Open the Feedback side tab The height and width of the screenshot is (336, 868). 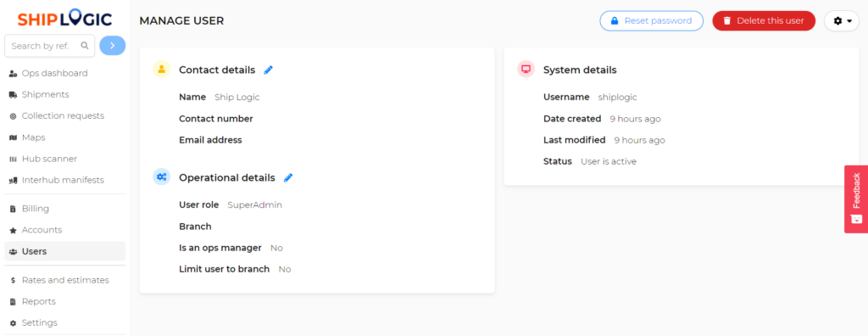pos(856,199)
